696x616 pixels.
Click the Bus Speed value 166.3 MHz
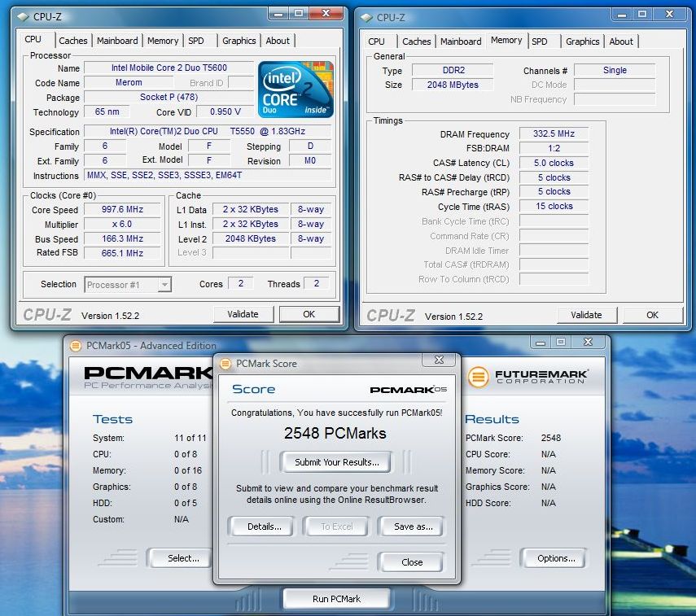pos(122,238)
